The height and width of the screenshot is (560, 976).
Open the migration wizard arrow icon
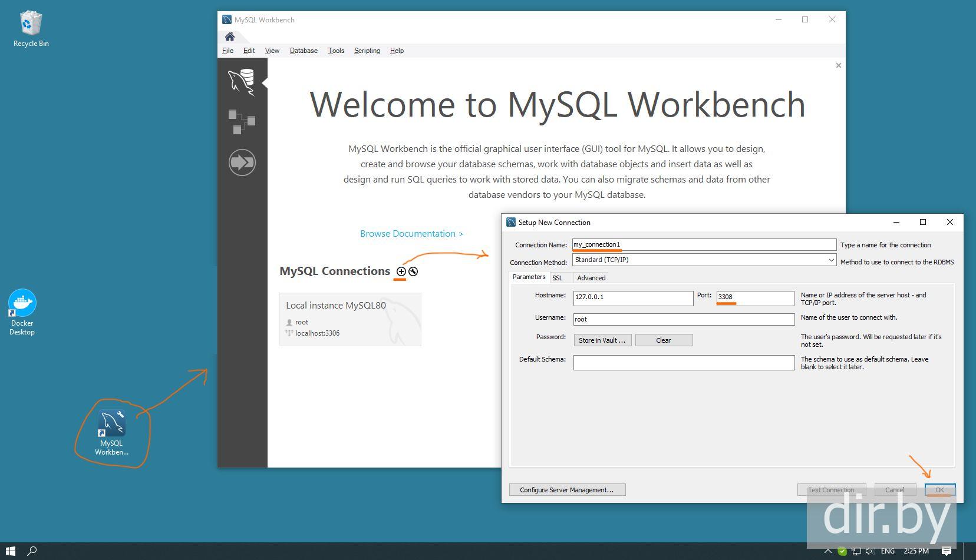(242, 162)
